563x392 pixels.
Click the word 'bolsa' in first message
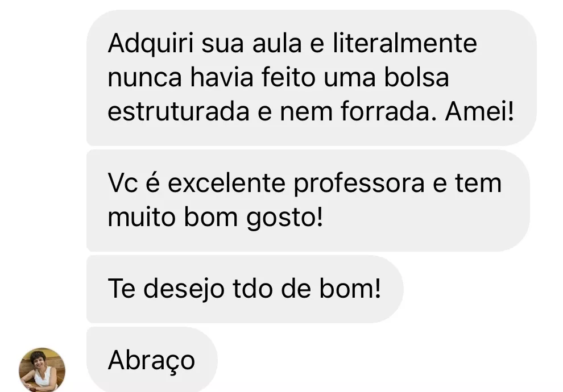(416, 77)
